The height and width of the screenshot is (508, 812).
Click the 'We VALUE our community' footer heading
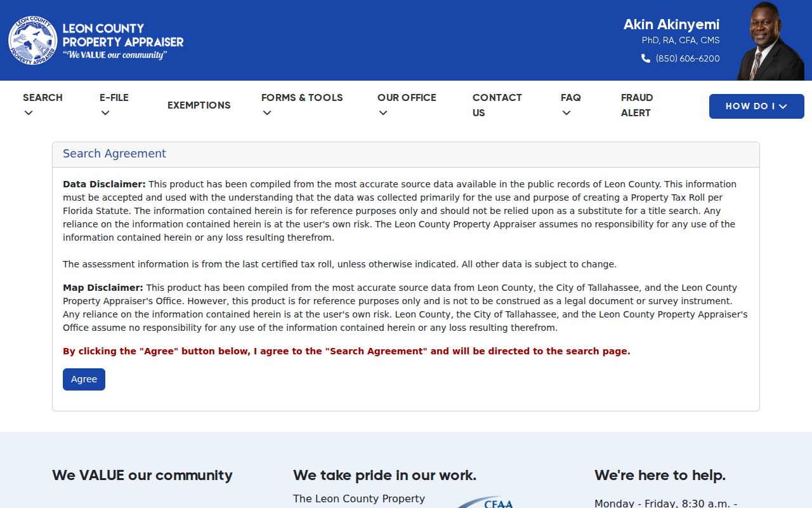pyautogui.click(x=142, y=476)
